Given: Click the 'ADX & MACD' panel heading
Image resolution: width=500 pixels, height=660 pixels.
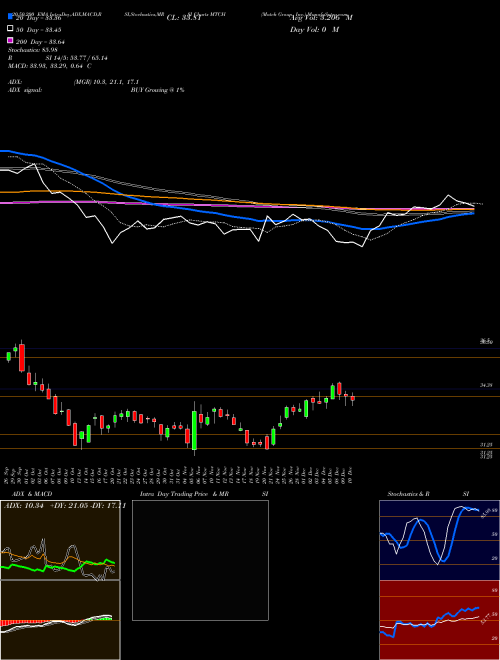Looking at the screenshot, I should click(32, 494).
